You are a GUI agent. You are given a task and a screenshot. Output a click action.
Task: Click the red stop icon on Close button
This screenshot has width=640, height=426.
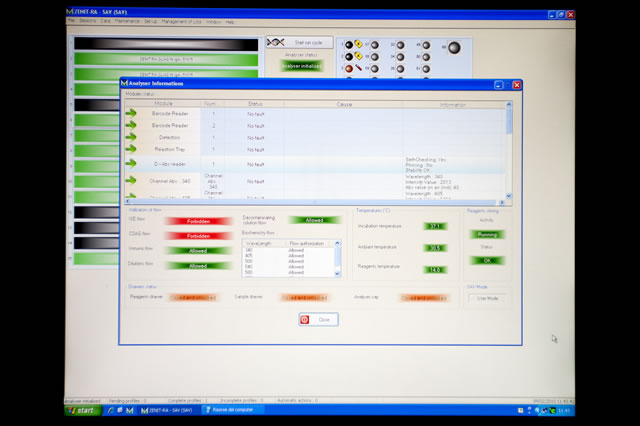(305, 319)
